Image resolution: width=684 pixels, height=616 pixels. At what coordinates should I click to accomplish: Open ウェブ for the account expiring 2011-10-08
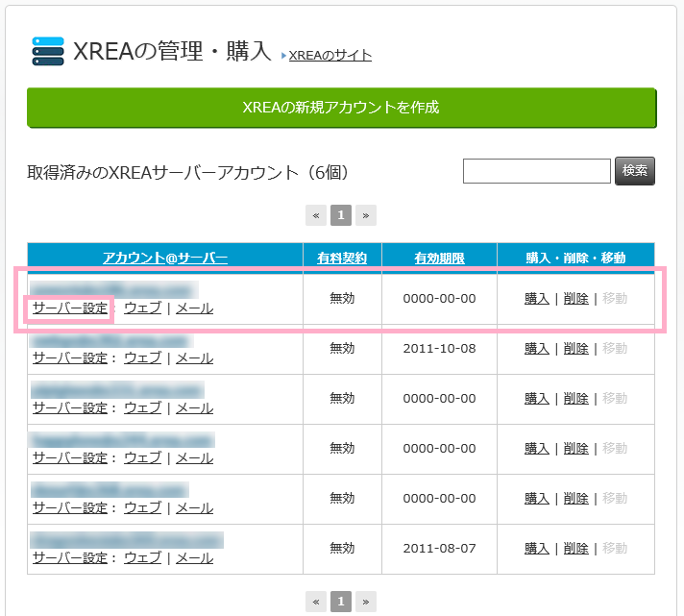coord(142,358)
